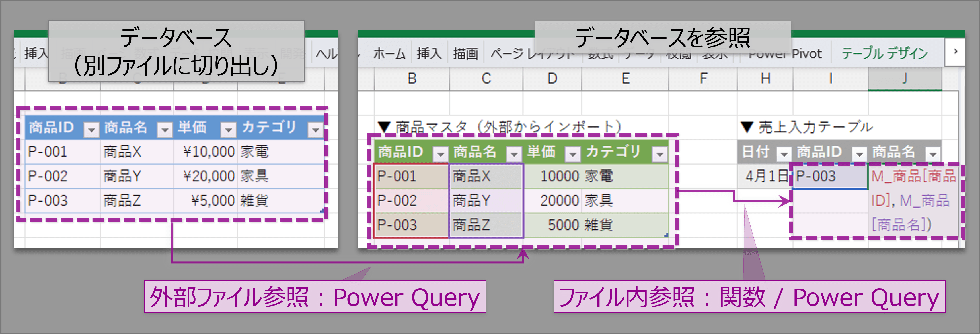980x334 pixels.
Task: Select 家電 in 商品マスタ table
Action: 625,176
